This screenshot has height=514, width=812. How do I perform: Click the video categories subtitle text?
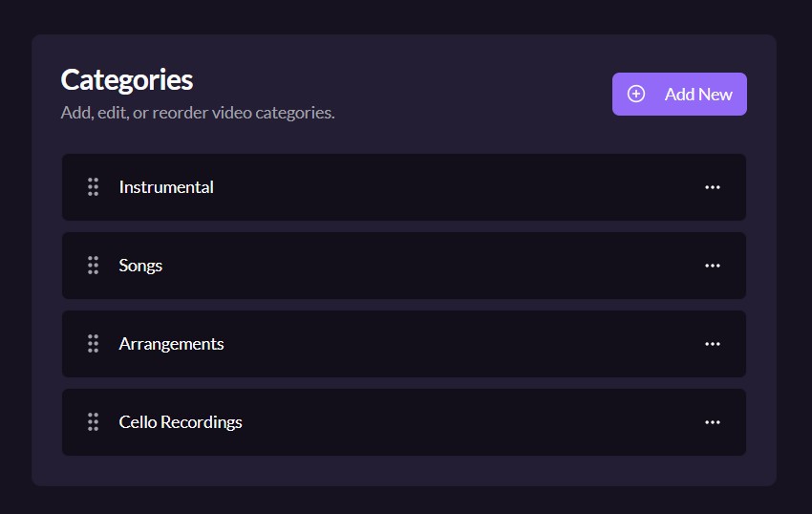tap(198, 113)
